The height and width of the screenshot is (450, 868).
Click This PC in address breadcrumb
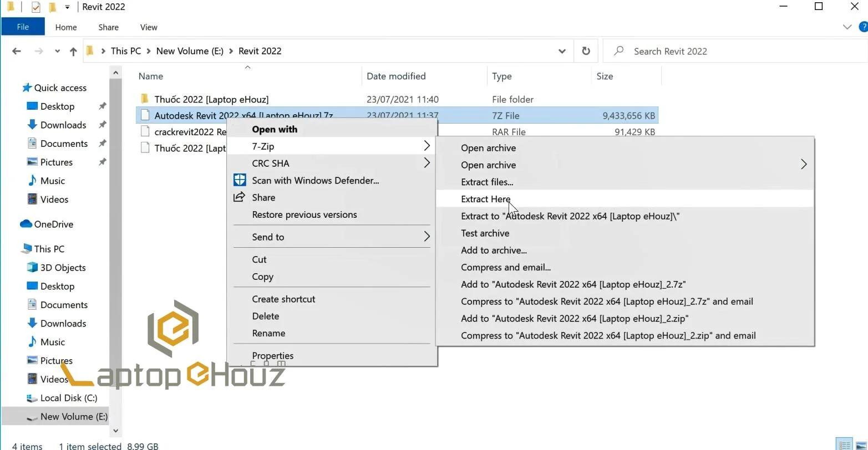[x=126, y=51]
